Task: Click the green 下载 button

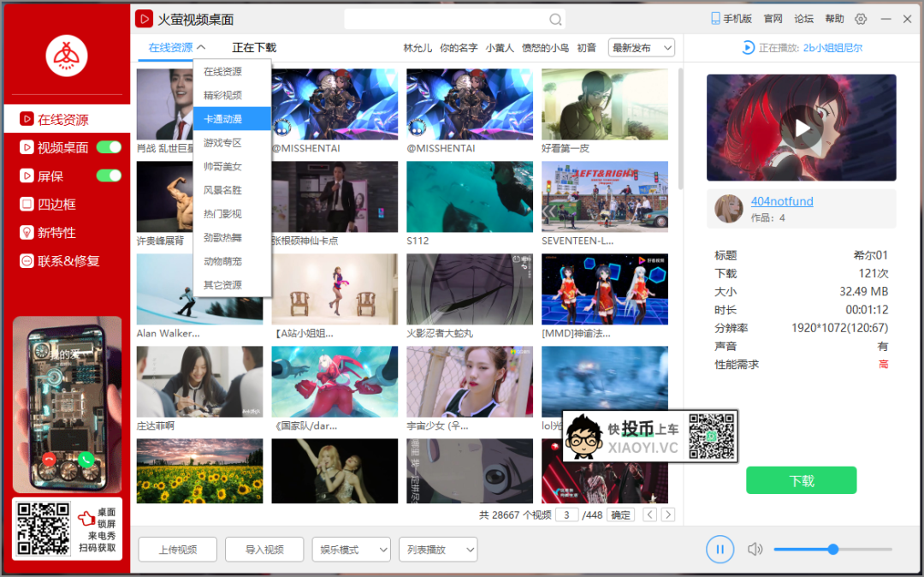Action: [x=801, y=480]
